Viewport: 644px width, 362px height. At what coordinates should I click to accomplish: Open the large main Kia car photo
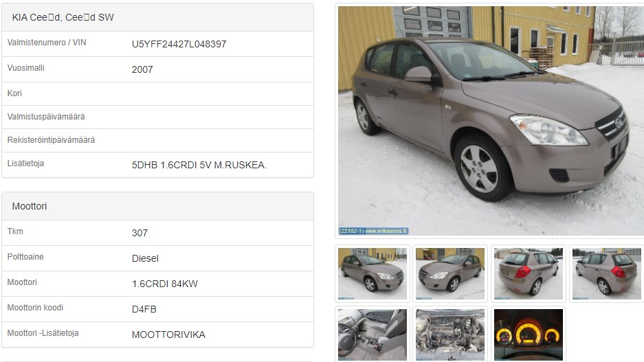[x=491, y=121]
